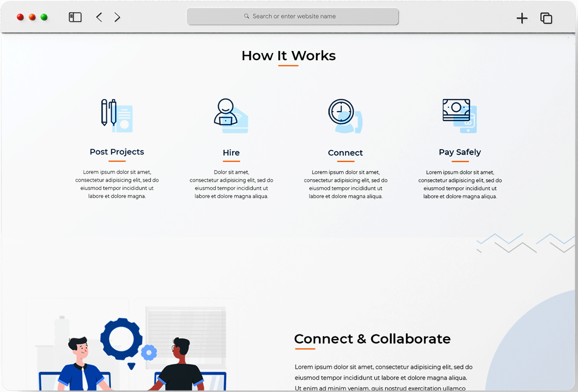Image resolution: width=578 pixels, height=392 pixels.
Task: Select the Pay Safely heading
Action: 460,152
